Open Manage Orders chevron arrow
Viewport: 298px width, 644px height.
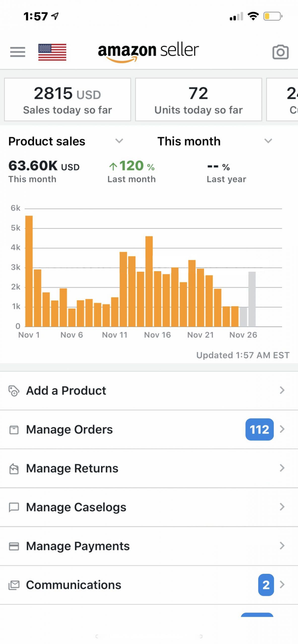pyautogui.click(x=282, y=429)
